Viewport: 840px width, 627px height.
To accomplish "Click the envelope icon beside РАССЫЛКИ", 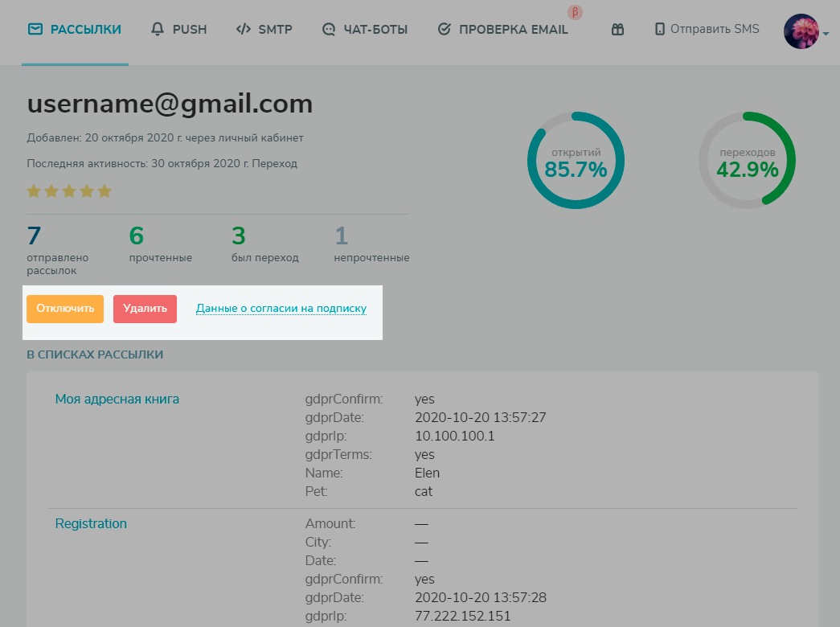I will click(x=35, y=29).
